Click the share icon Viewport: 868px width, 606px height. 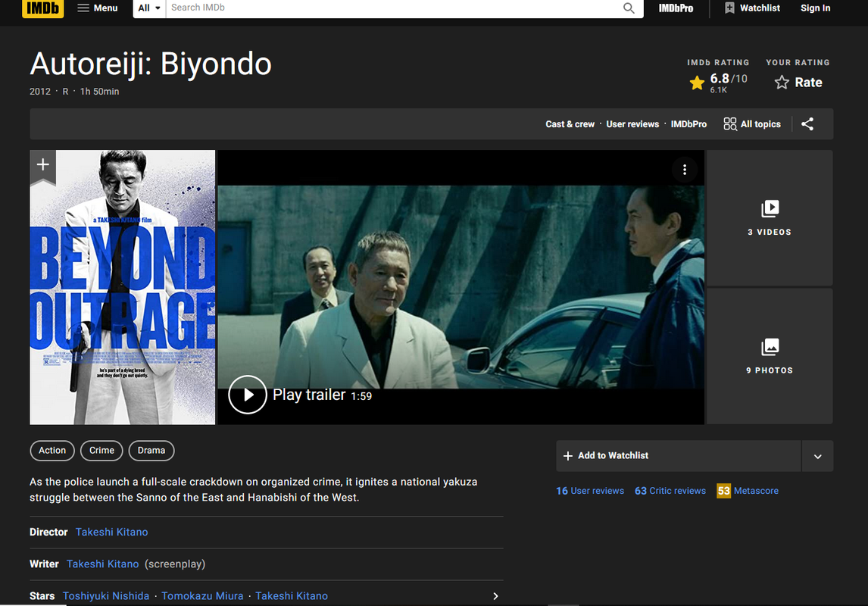(807, 124)
